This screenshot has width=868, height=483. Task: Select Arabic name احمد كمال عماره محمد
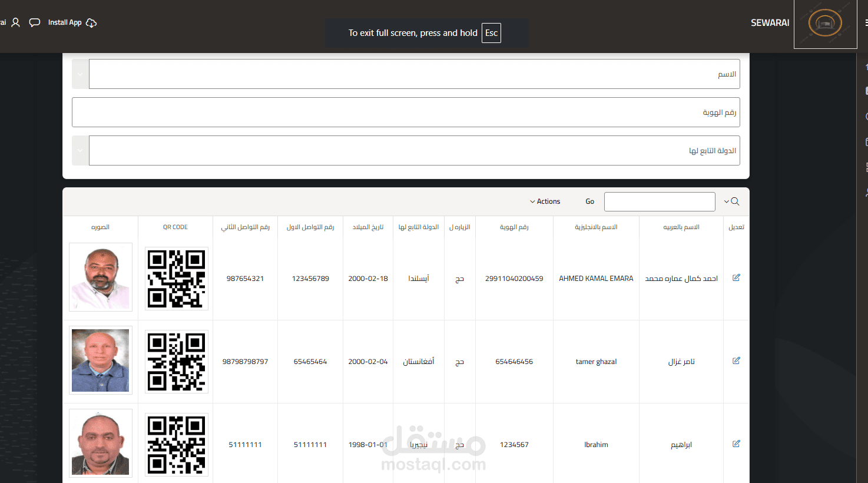(681, 279)
